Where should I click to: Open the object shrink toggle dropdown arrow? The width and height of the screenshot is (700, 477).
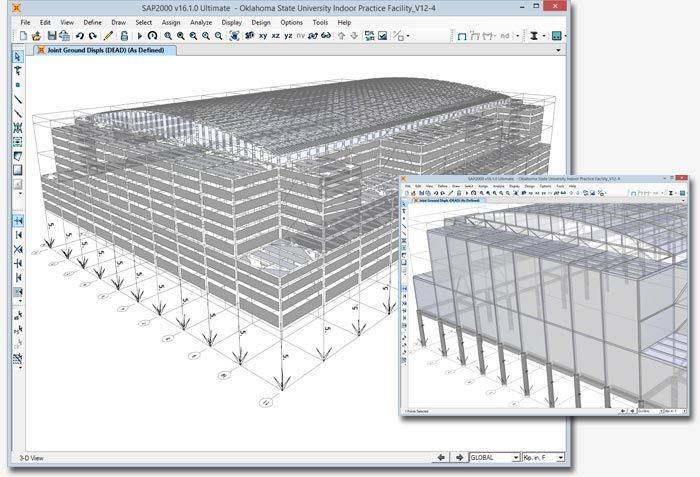pos(408,36)
